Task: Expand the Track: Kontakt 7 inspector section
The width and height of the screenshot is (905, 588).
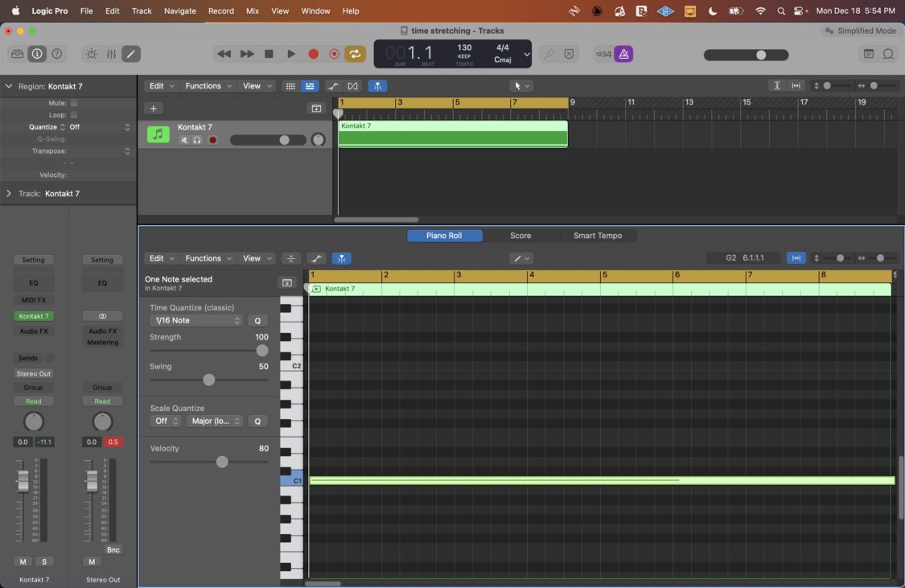Action: 10,193
